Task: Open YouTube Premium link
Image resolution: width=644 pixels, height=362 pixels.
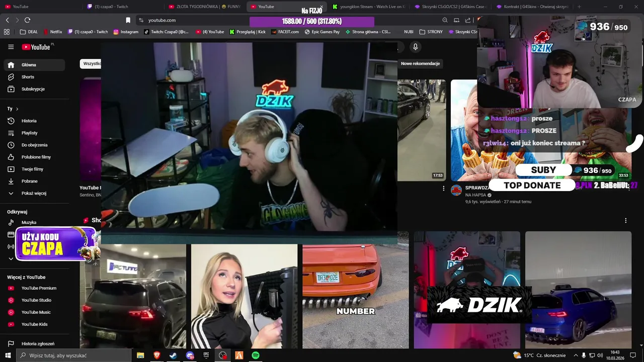Action: [34, 288]
